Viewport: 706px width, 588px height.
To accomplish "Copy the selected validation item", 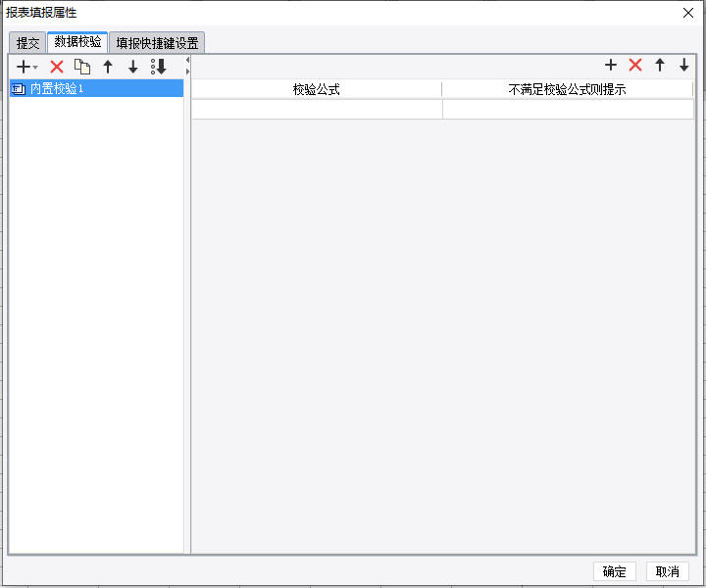I will [82, 67].
